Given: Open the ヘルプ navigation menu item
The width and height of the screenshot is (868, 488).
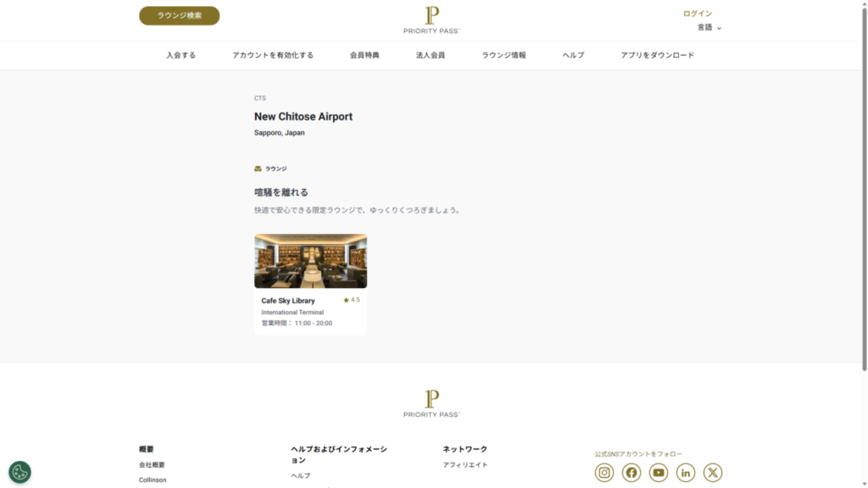Looking at the screenshot, I should (574, 55).
